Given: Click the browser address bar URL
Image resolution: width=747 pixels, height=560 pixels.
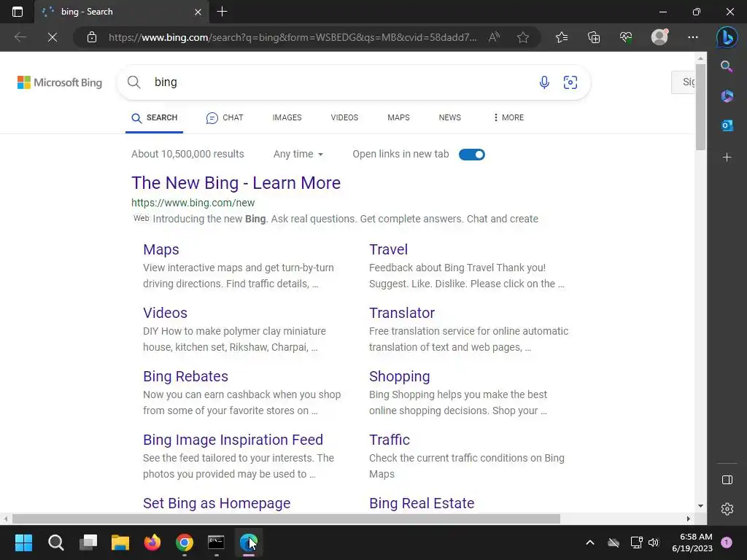Looking at the screenshot, I should pos(292,37).
